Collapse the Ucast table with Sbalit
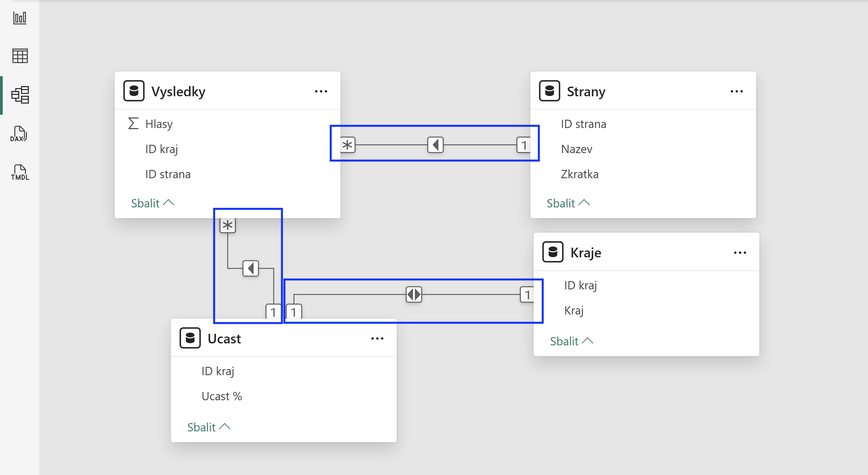Image resolution: width=868 pixels, height=475 pixels. tap(209, 427)
